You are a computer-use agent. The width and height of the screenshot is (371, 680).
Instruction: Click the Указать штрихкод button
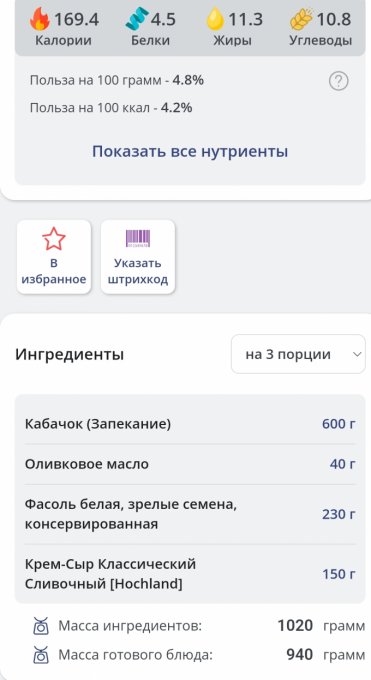138,257
